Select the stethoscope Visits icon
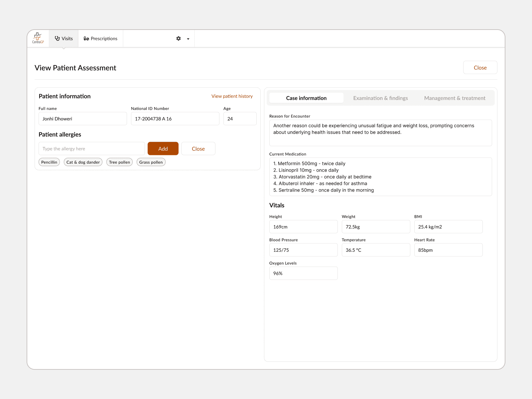 [57, 38]
